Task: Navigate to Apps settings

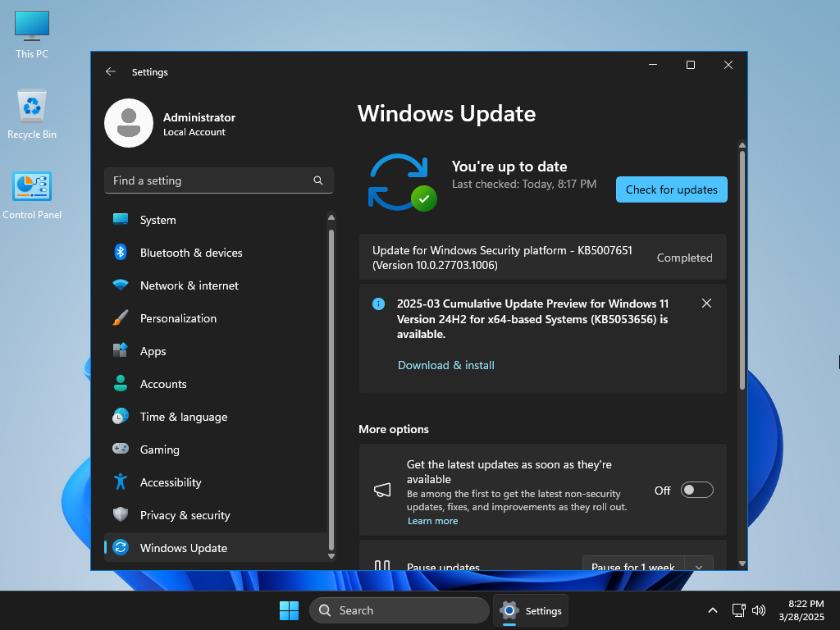Action: 216,351
